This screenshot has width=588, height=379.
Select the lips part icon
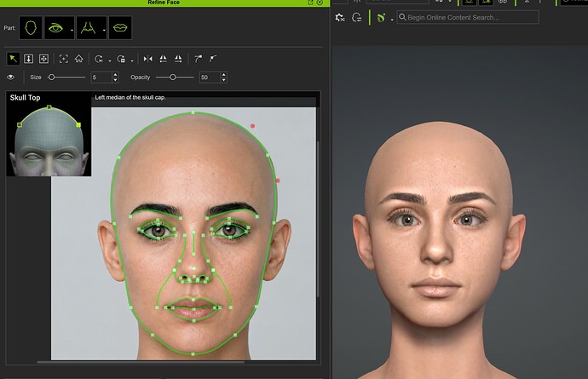pos(120,28)
